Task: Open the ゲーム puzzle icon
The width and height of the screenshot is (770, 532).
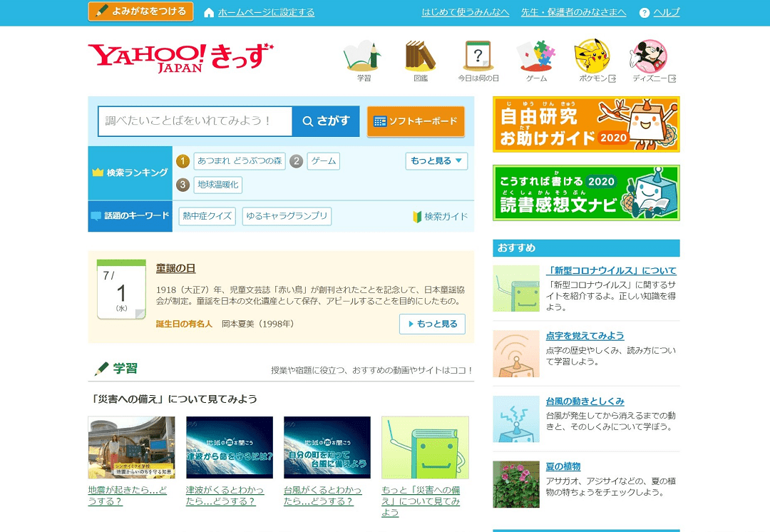Action: click(535, 56)
